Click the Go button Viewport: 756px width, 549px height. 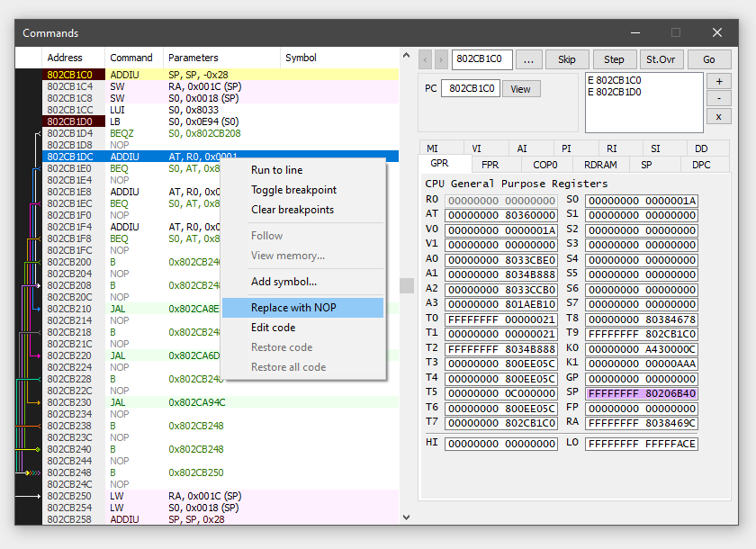click(x=709, y=60)
